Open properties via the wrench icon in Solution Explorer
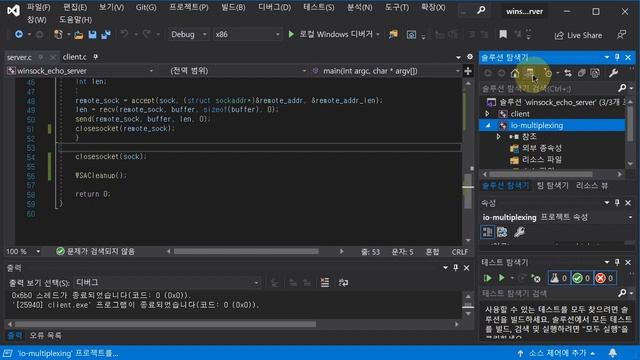Screen dimensions: 640x360 point(613,73)
